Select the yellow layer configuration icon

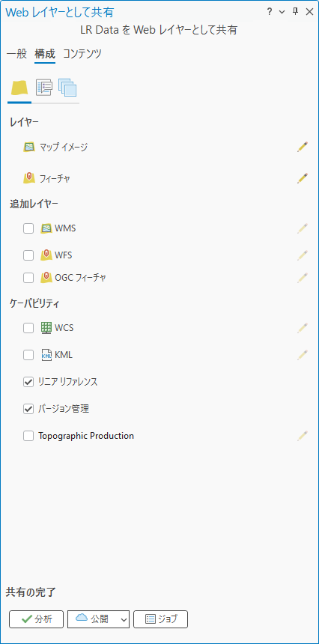pos(19,88)
